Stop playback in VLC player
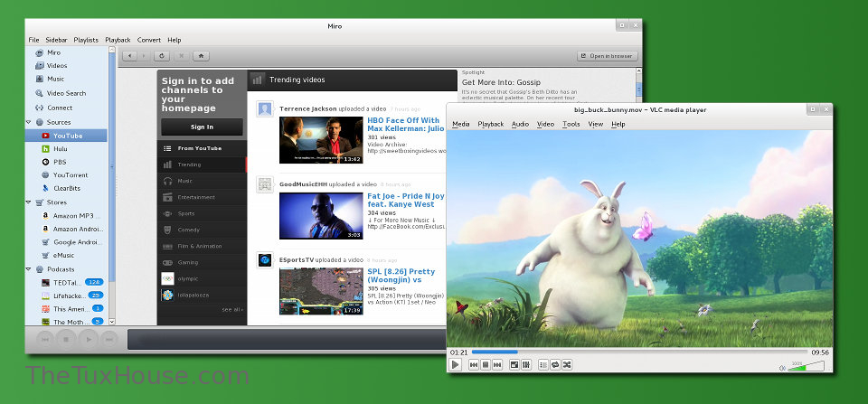 (486, 364)
